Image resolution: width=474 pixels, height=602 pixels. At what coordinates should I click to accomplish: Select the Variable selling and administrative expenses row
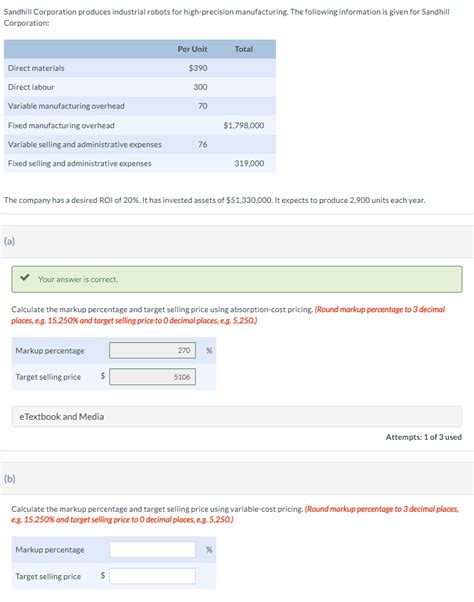140,144
